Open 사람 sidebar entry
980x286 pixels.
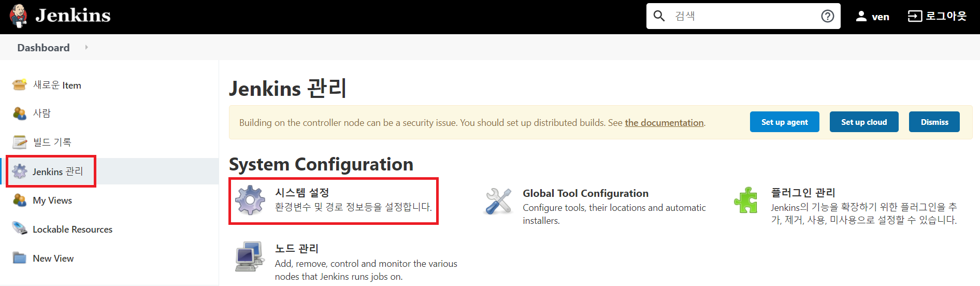tap(42, 113)
